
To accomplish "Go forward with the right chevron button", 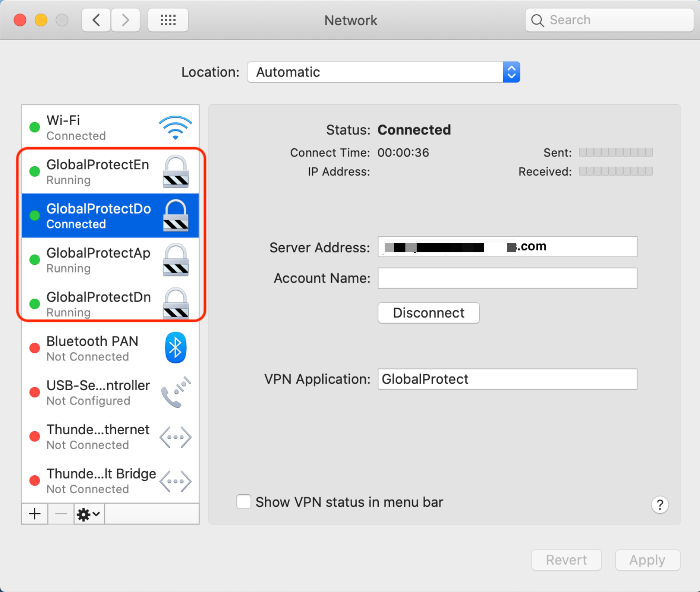I will tap(125, 20).
